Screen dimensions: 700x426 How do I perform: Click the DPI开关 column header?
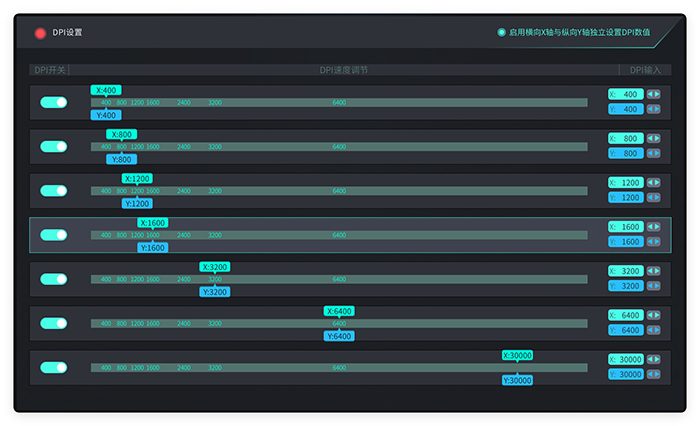tap(50, 70)
